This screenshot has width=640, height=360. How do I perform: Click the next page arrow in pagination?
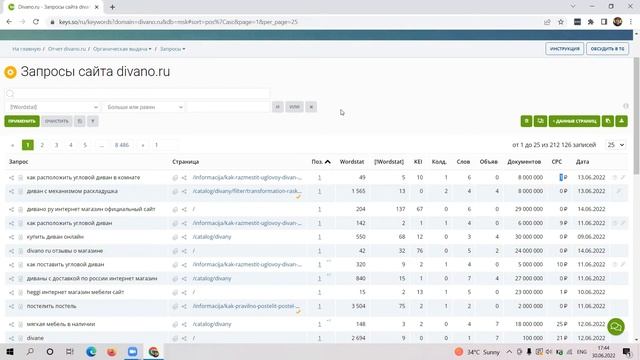(142, 145)
